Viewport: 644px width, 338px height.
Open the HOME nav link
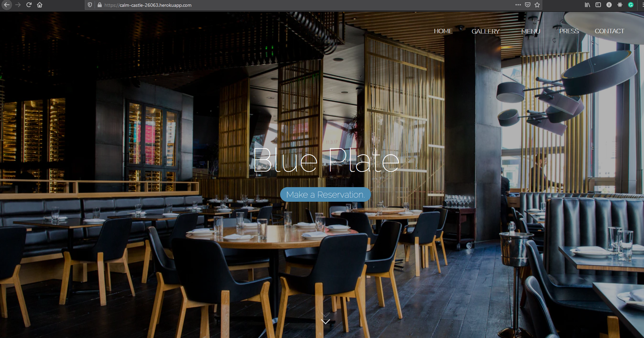[x=443, y=31]
